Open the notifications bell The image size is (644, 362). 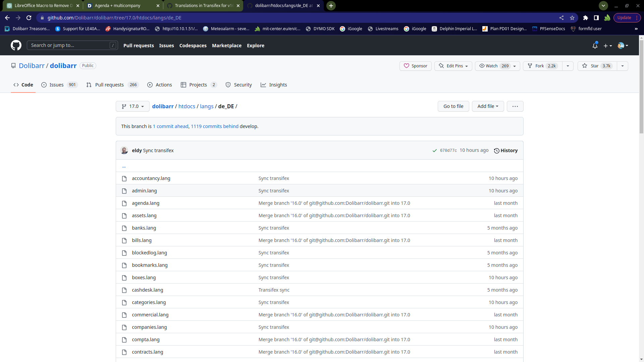click(595, 45)
